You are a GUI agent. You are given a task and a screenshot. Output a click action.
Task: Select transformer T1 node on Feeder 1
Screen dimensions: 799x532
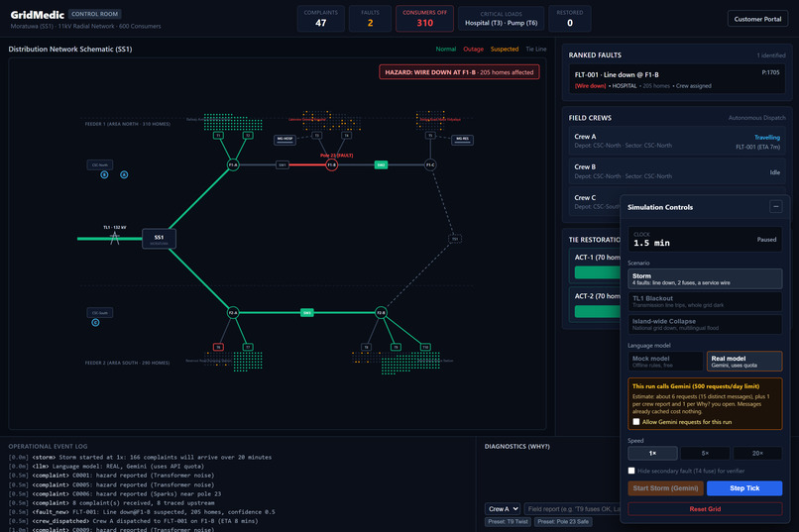(218, 136)
